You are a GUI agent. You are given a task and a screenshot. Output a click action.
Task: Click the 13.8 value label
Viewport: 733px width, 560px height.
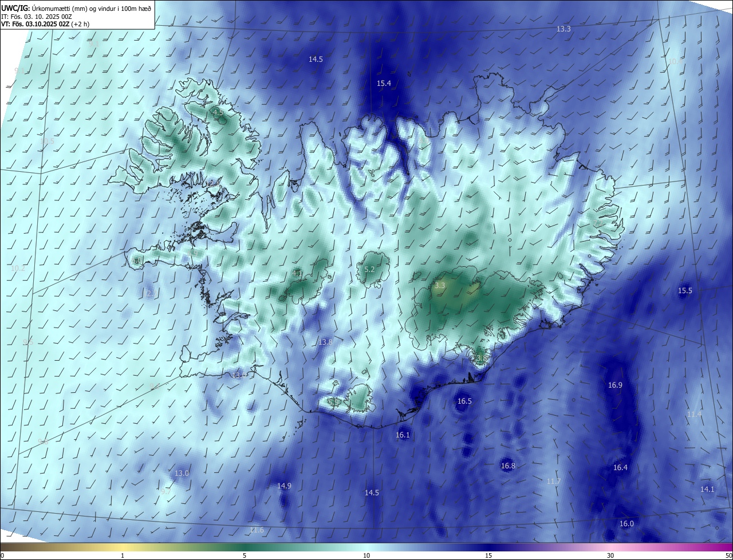(325, 342)
